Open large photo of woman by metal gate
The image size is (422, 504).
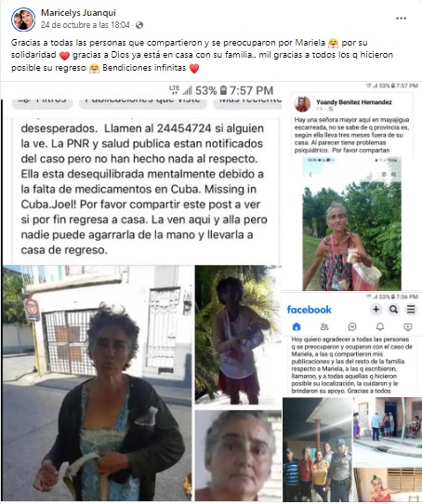point(98,383)
